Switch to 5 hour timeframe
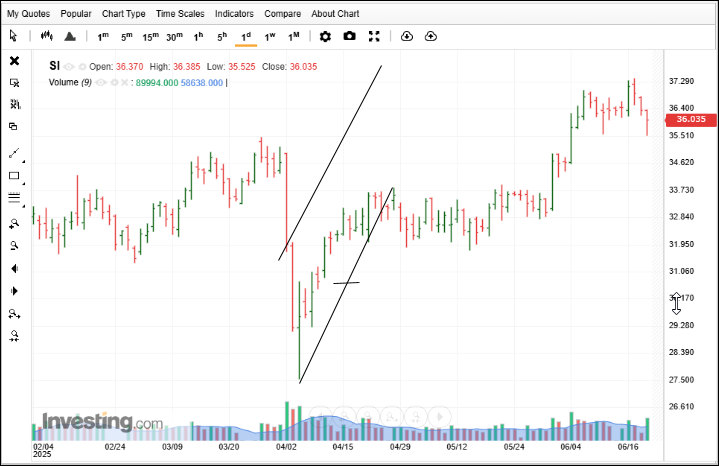This screenshot has width=719, height=466. tap(222, 37)
